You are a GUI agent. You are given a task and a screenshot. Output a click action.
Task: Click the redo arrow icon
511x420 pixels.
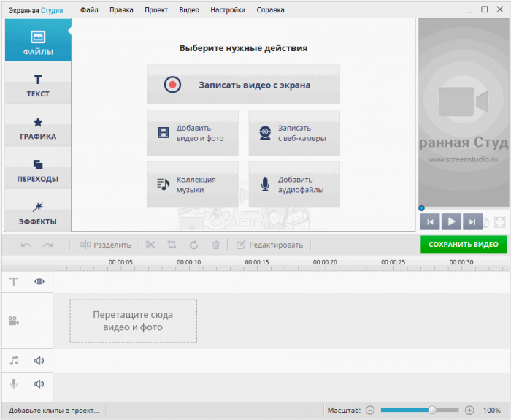pos(48,245)
